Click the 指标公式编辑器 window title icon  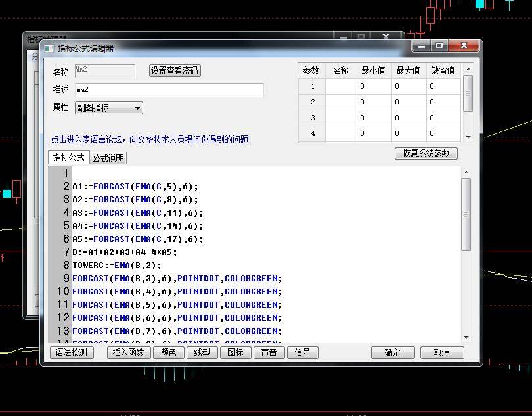pyautogui.click(x=49, y=49)
